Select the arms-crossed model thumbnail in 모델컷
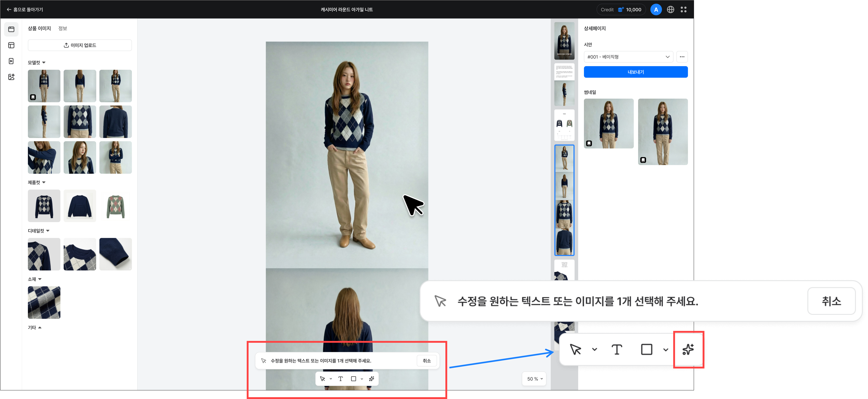Viewport: 868px width, 399px height. [x=116, y=157]
